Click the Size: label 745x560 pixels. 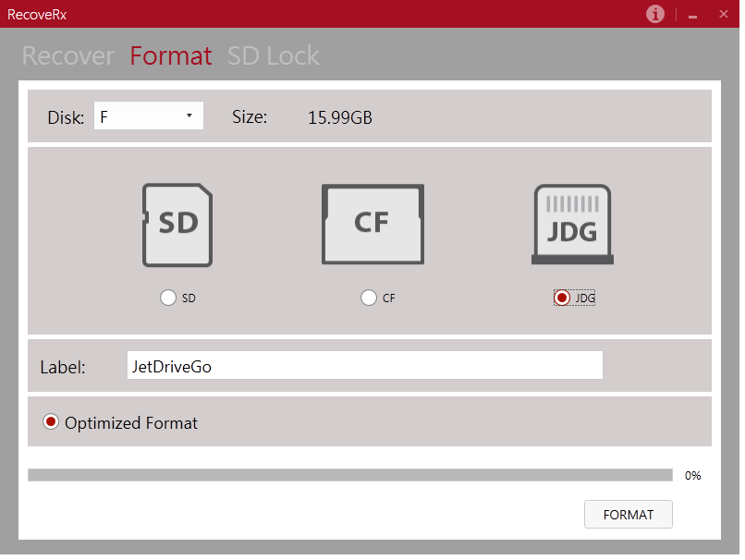pyautogui.click(x=250, y=116)
